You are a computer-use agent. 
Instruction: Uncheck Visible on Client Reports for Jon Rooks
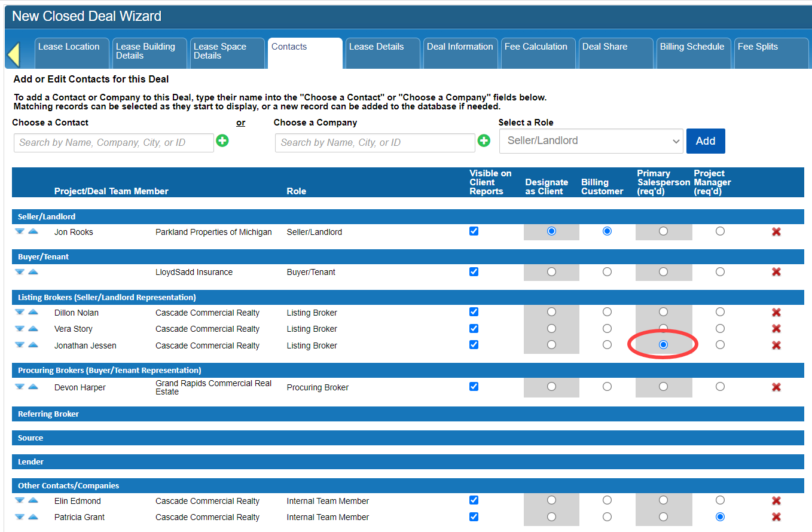coord(474,231)
